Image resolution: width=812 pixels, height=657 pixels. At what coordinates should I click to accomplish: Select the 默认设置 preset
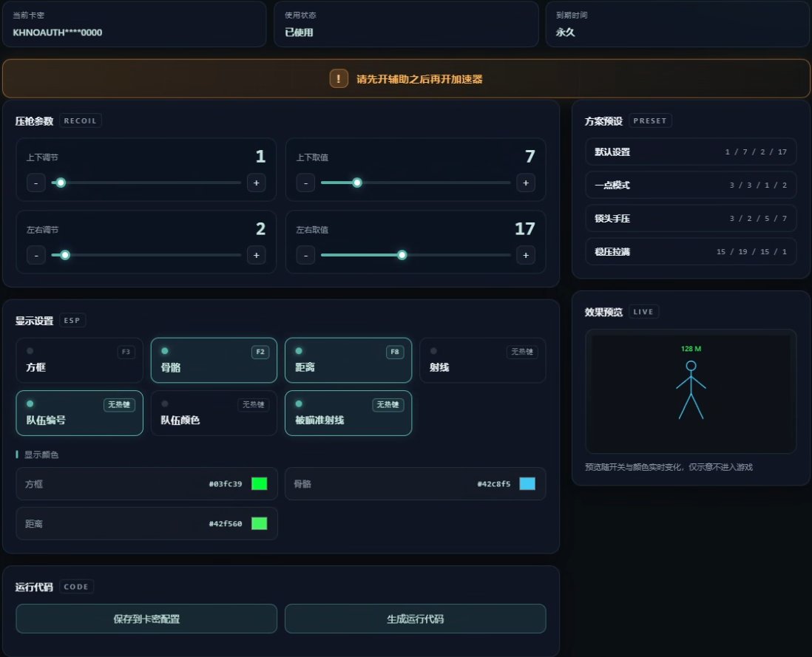click(690, 152)
